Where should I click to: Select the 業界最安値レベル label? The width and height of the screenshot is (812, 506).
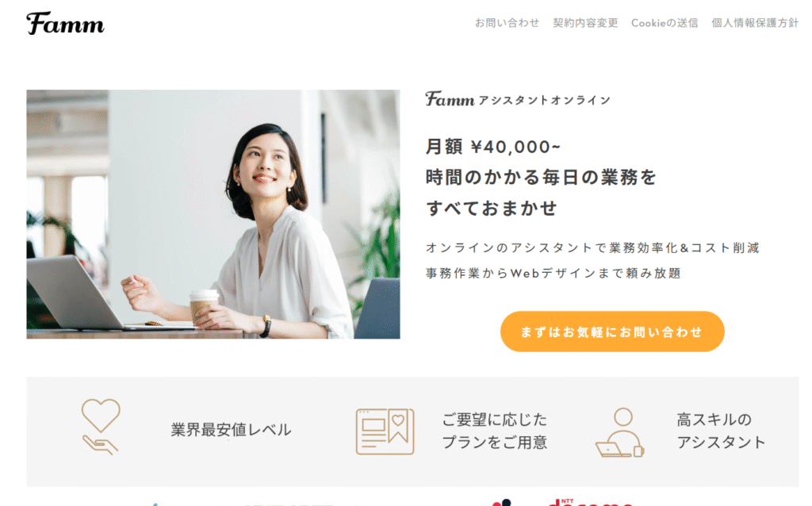point(231,430)
